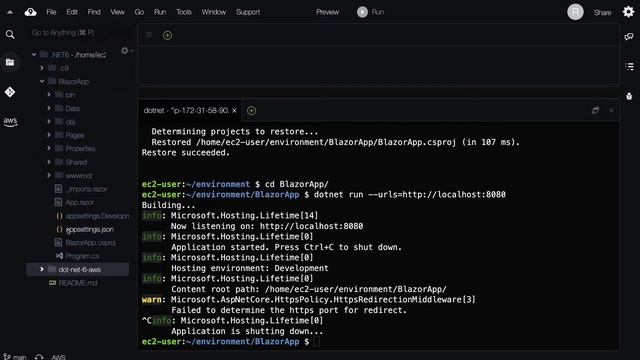640x360 pixels.
Task: Click the sync refresh icon in status bar
Action: (39, 357)
